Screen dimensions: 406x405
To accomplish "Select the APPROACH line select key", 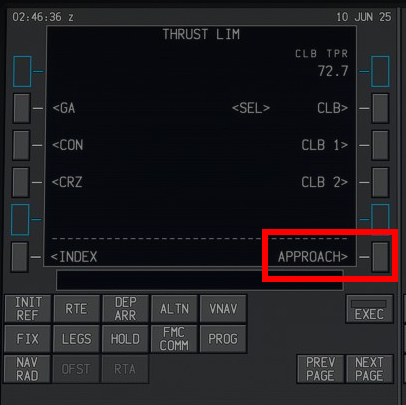I will point(380,257).
